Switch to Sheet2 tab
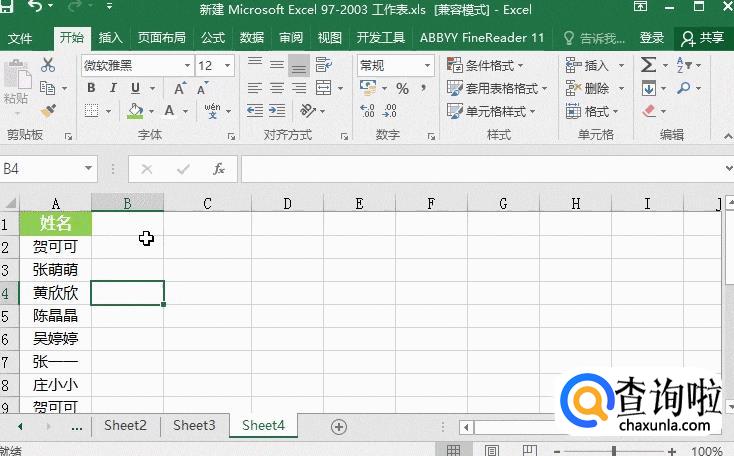The image size is (734, 456). click(125, 425)
